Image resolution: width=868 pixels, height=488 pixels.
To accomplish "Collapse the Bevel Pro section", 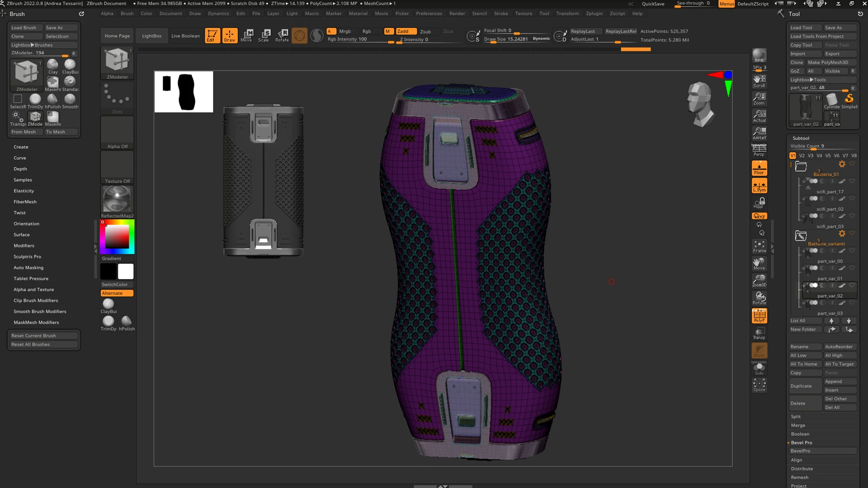I will tap(801, 442).
